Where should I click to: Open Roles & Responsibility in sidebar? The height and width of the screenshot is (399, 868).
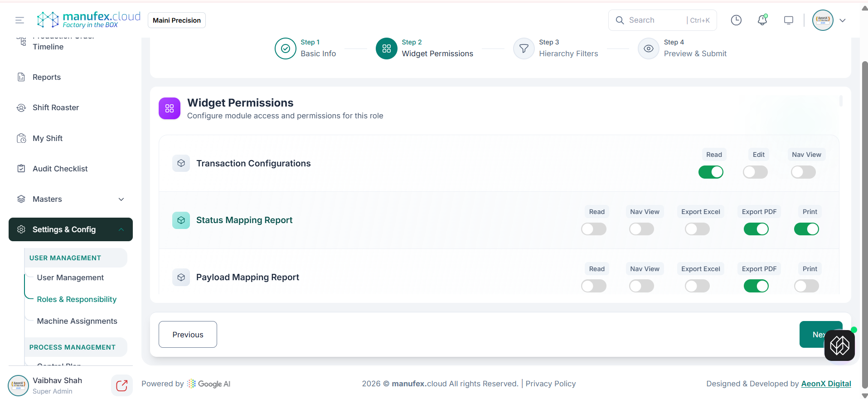point(77,299)
